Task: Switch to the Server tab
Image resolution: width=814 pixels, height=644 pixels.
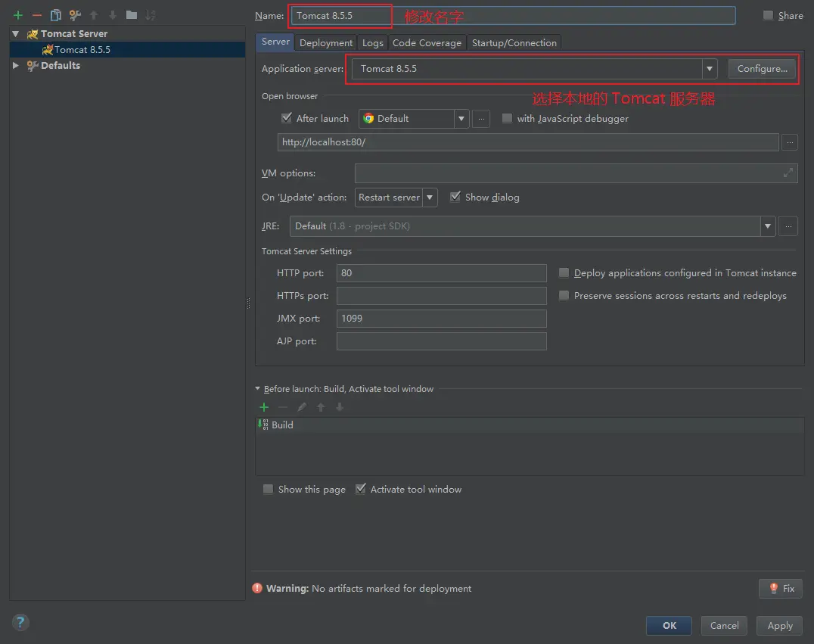Action: coord(275,42)
